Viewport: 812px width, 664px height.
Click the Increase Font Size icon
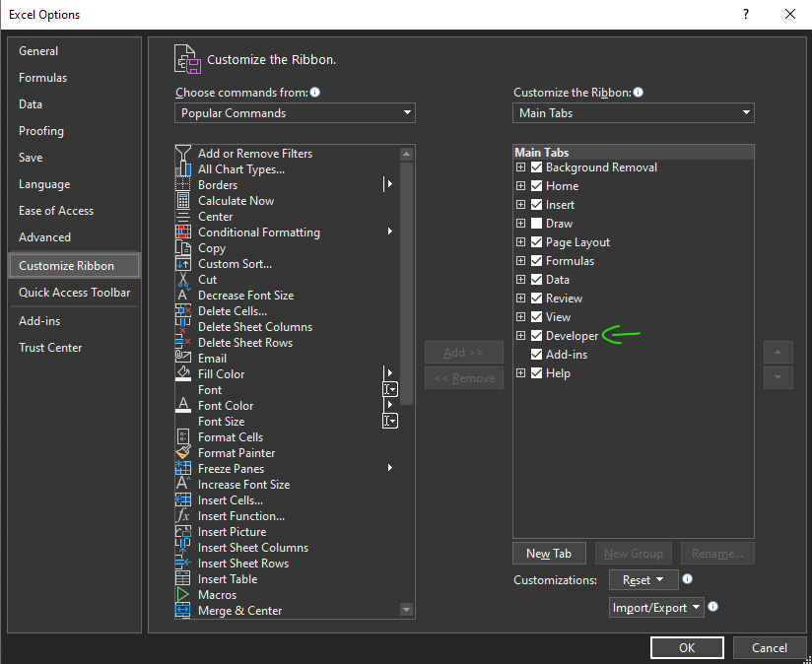183,485
